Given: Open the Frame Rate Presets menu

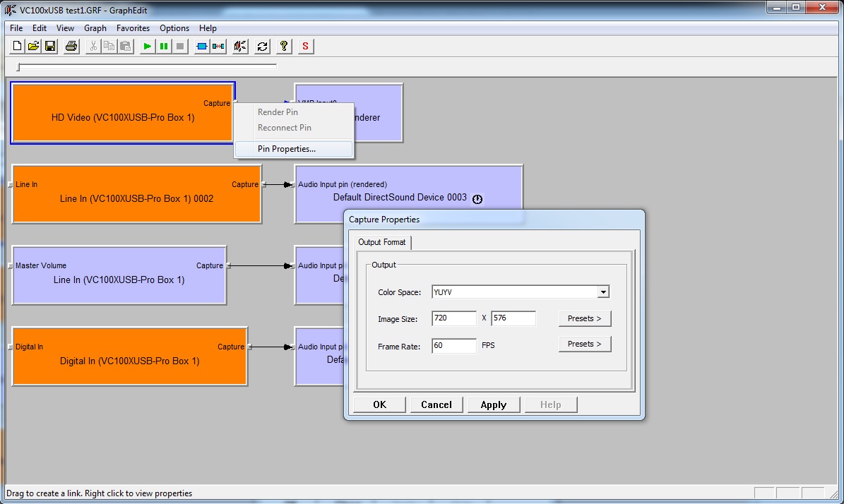Looking at the screenshot, I should coord(584,344).
